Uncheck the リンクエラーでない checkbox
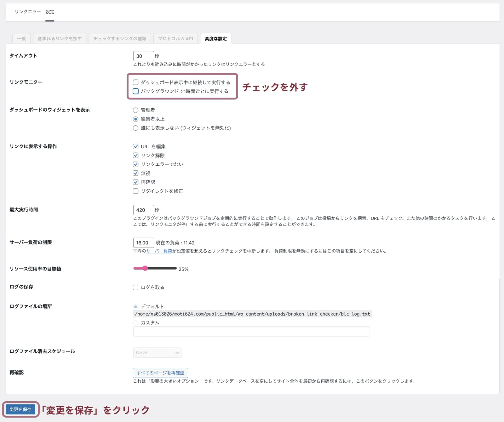 [x=136, y=164]
